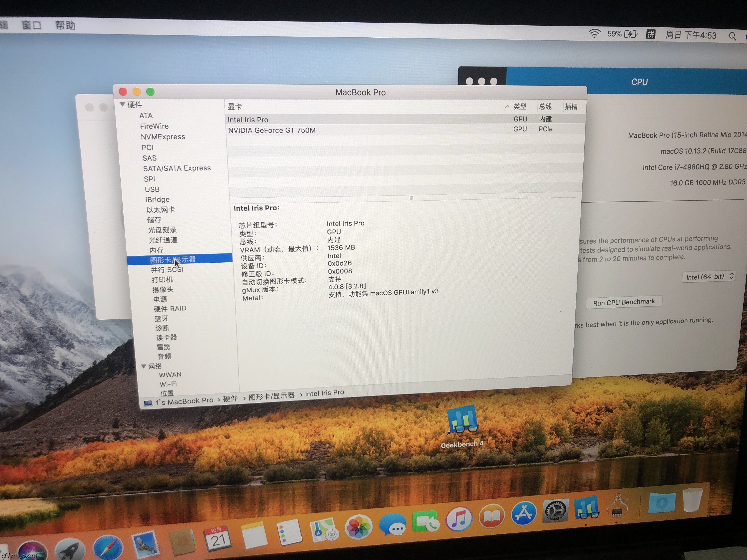The height and width of the screenshot is (560, 747).
Task: Open Maps app in dock
Action: tap(323, 530)
